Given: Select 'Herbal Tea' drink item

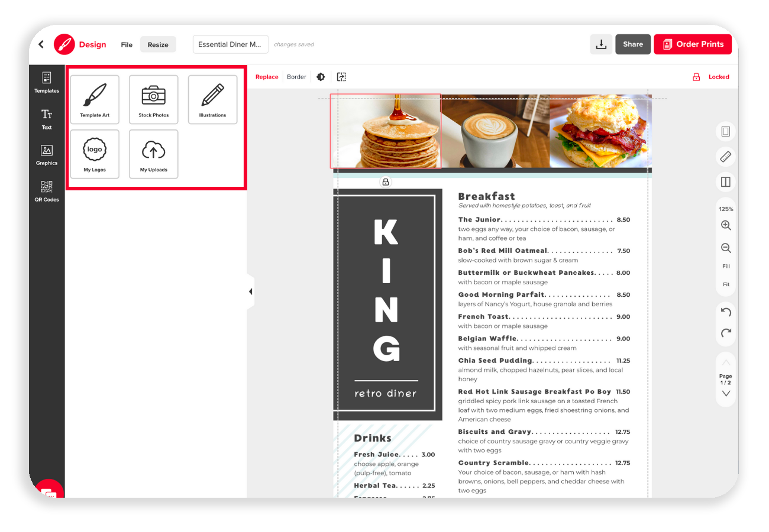Looking at the screenshot, I should coord(395,485).
